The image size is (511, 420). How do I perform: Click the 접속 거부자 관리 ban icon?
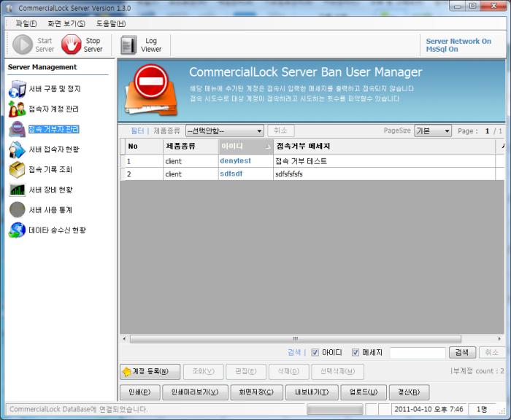coord(18,129)
